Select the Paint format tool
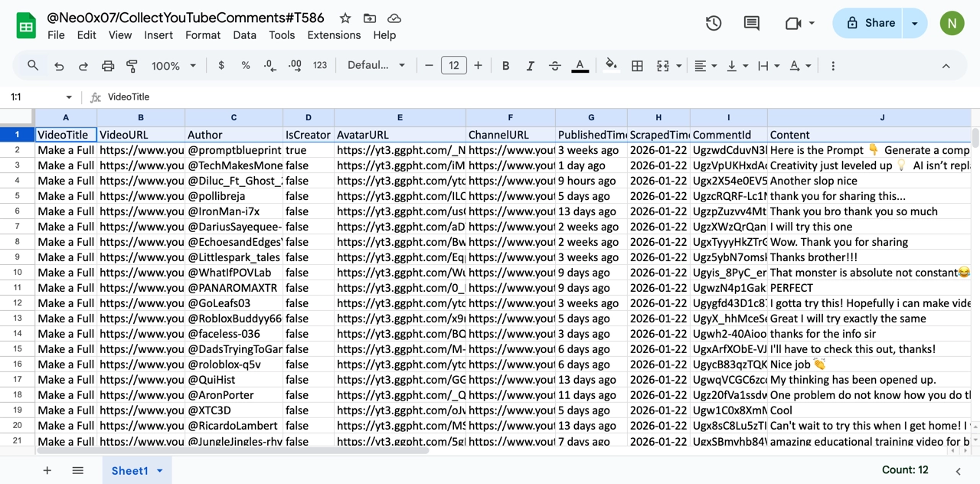The image size is (980, 484). 132,65
